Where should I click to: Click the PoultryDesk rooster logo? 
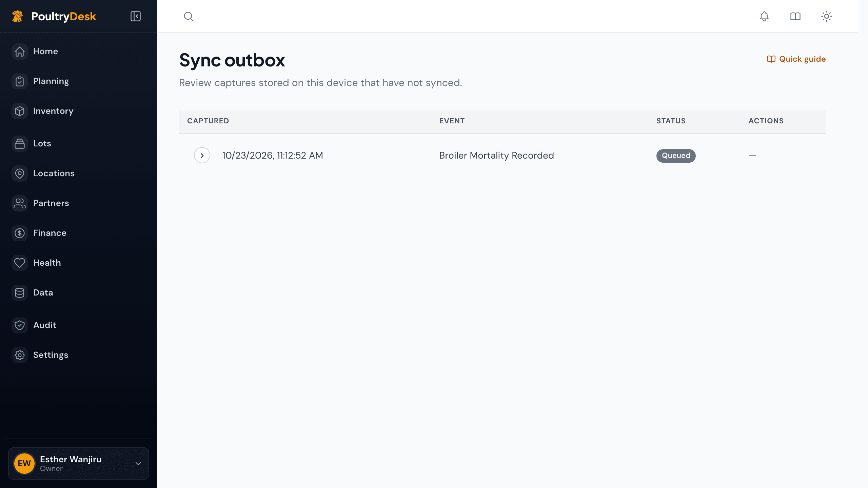click(x=18, y=16)
